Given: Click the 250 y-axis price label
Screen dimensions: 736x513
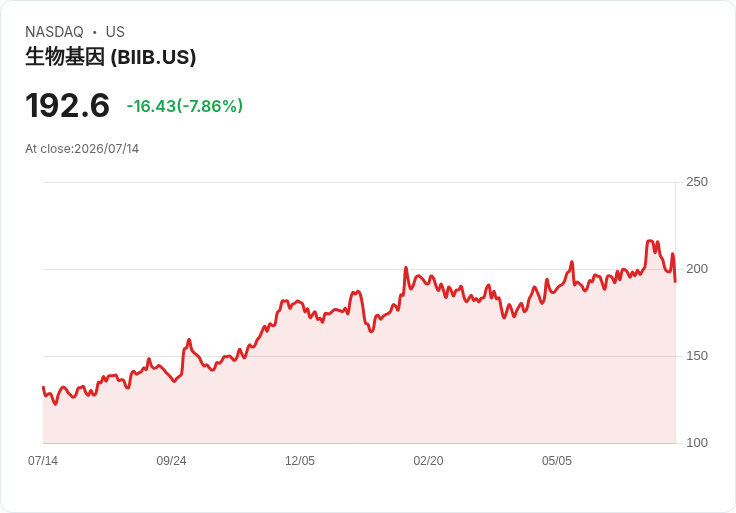Looking at the screenshot, I should [x=697, y=182].
